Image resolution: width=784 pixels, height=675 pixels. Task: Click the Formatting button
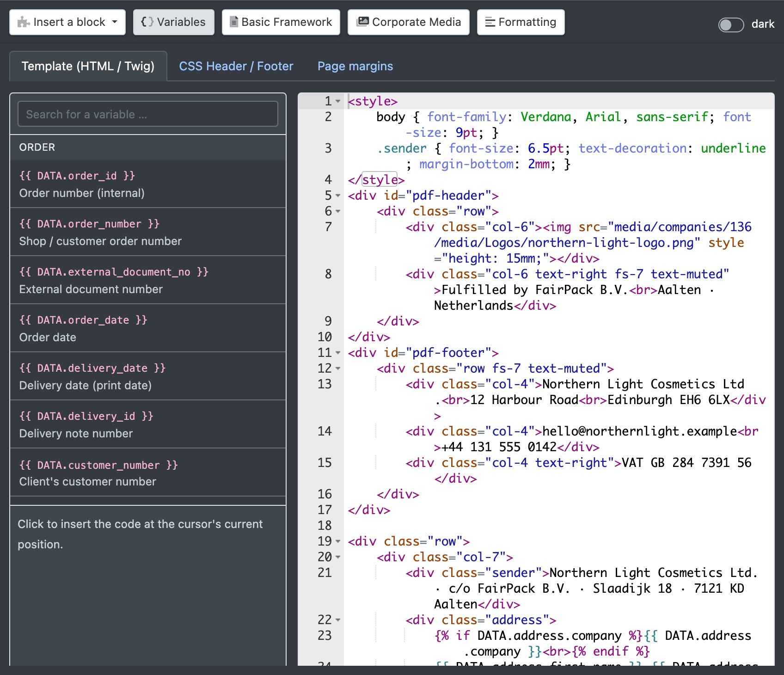521,22
